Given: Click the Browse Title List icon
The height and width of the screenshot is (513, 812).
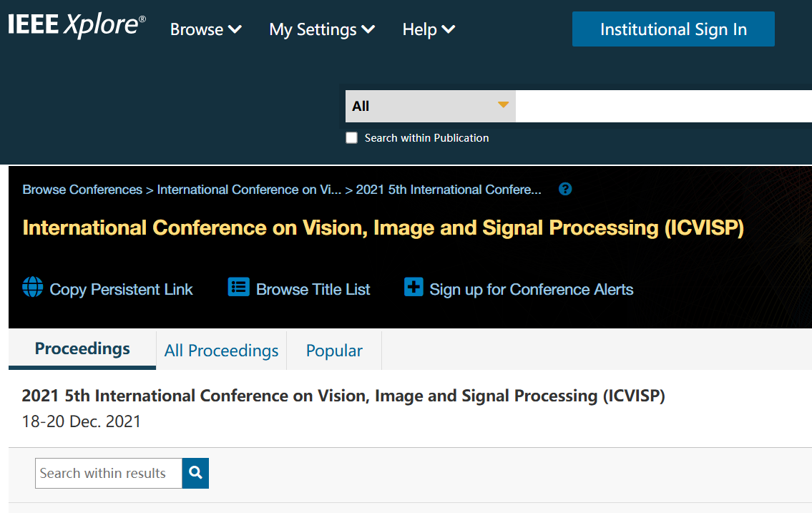Looking at the screenshot, I should (x=238, y=288).
